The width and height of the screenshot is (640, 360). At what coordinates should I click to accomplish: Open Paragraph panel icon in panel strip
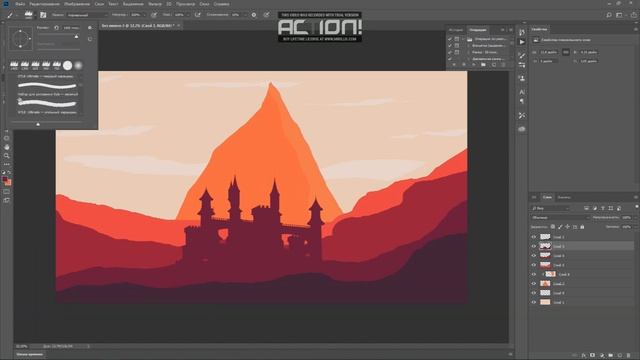coord(522,101)
